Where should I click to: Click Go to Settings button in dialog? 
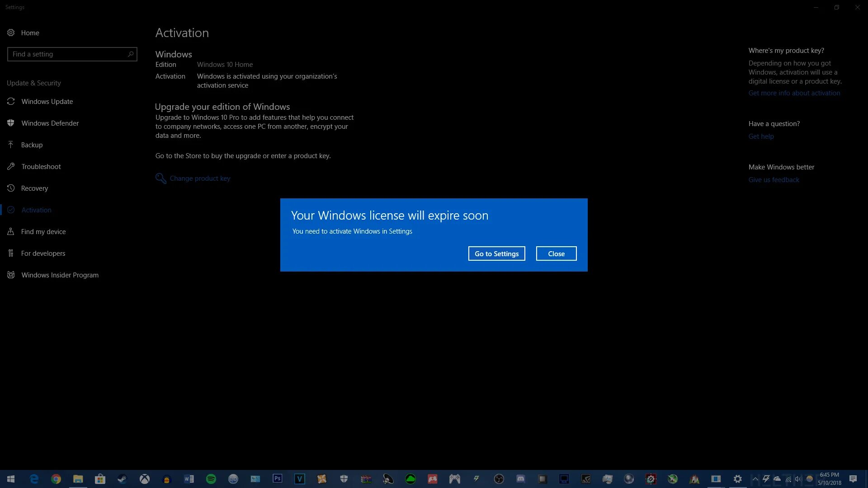pyautogui.click(x=496, y=253)
